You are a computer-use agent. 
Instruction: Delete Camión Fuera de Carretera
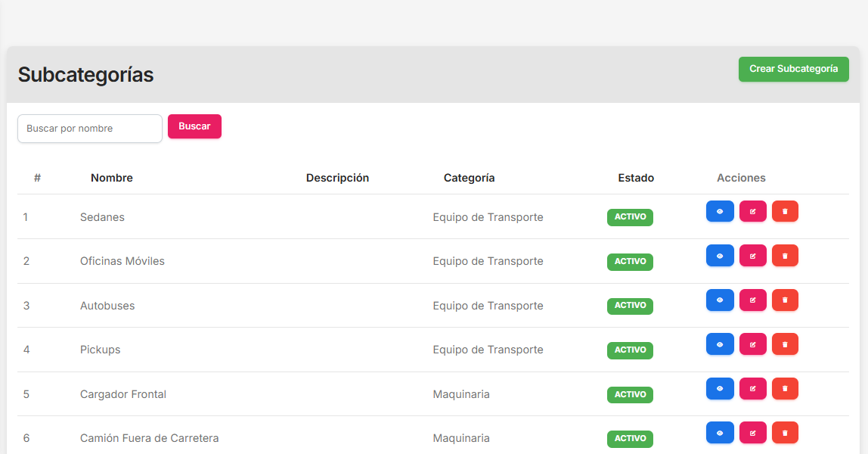point(785,433)
